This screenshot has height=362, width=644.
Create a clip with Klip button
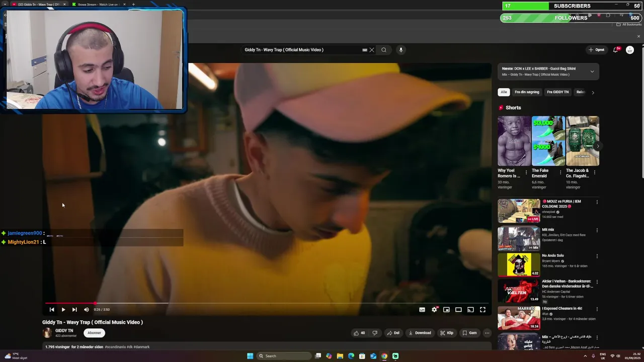(x=446, y=333)
